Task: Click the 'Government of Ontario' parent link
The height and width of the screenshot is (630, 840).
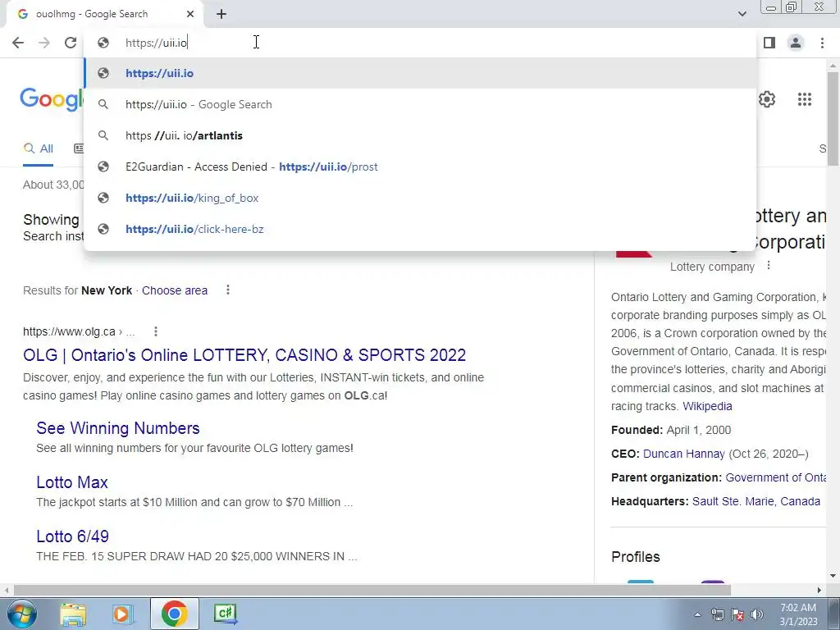Action: pyautogui.click(x=775, y=477)
